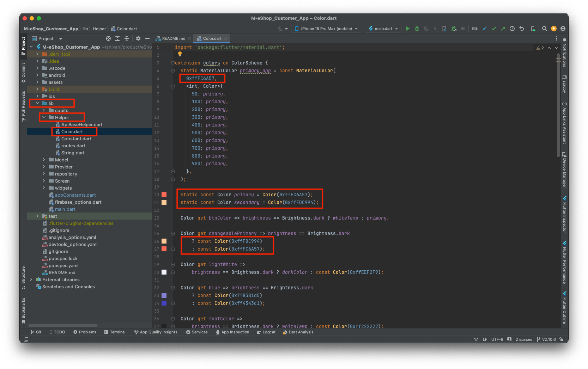Click Select Opened File target icon
The width and height of the screenshot is (588, 369).
(108, 38)
